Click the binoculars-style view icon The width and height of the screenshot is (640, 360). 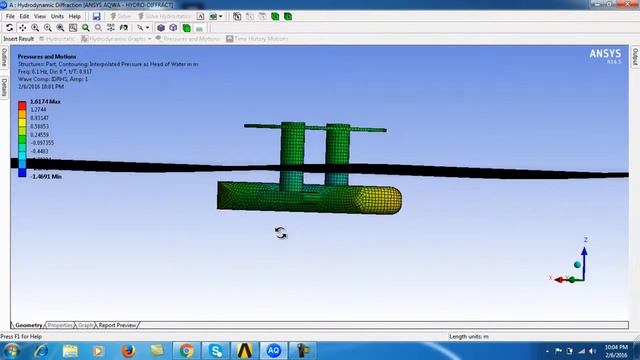[124, 28]
